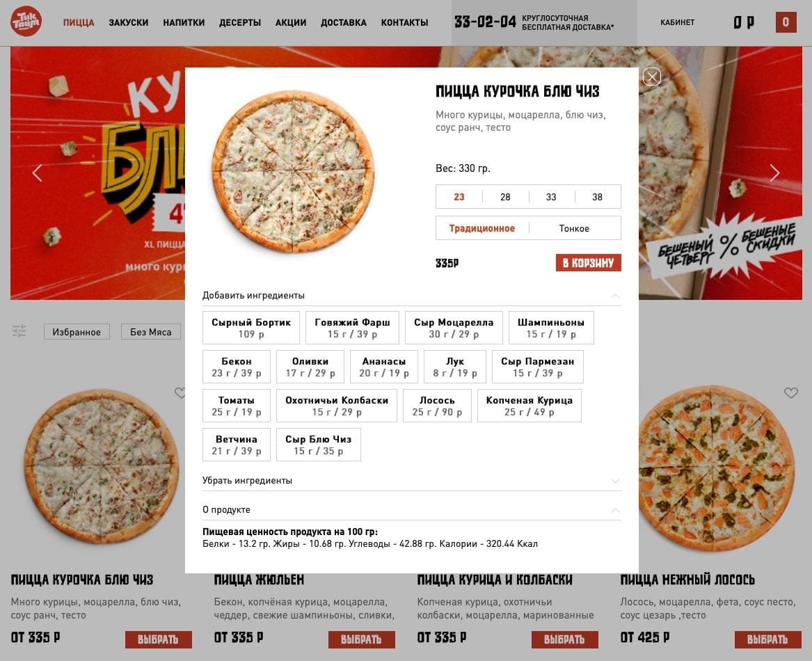812x661 pixels.
Task: Add Сыр Блю Чиз ingredient
Action: coord(319,445)
